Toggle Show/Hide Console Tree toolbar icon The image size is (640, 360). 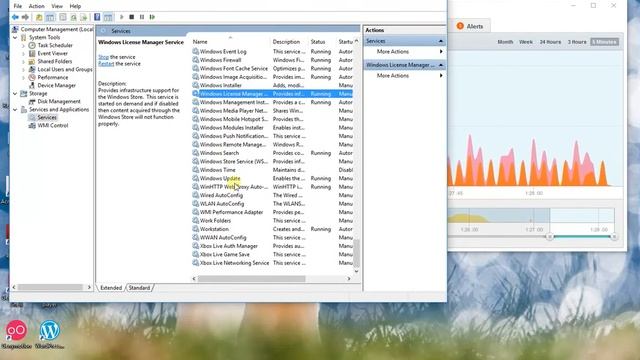pos(50,17)
